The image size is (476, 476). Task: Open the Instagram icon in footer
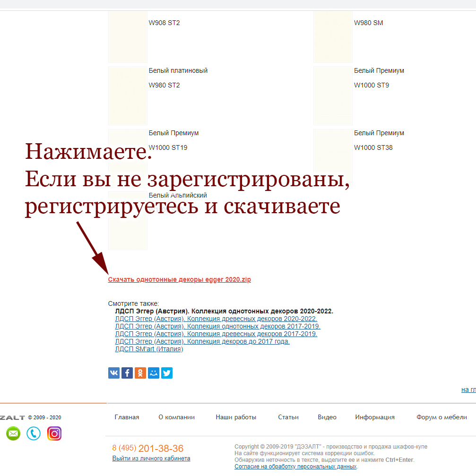coord(54,433)
